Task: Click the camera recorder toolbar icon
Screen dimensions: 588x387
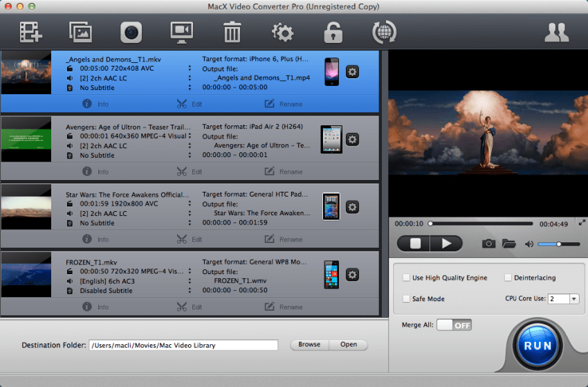Action: [131, 33]
